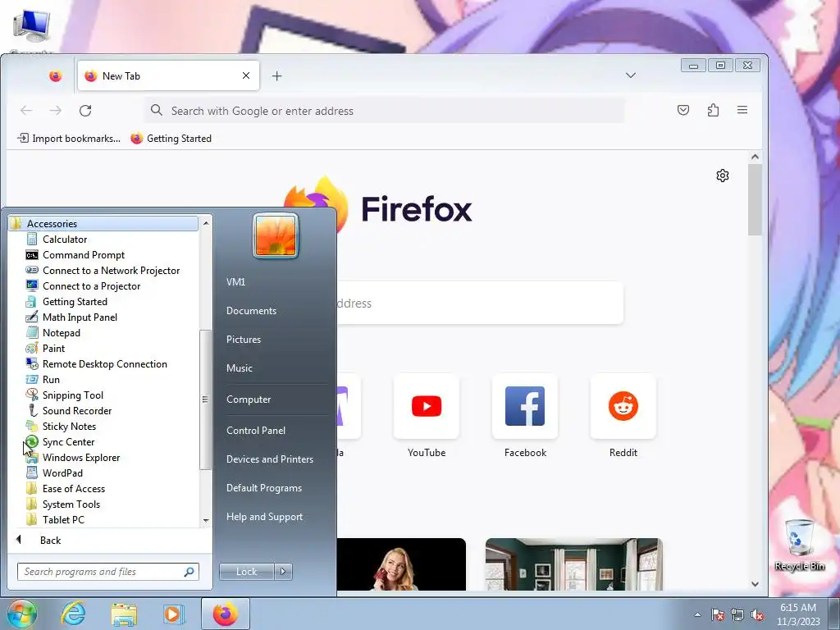Screen dimensions: 840x630
Task: Open Getting Started bookmark
Action: point(171,138)
